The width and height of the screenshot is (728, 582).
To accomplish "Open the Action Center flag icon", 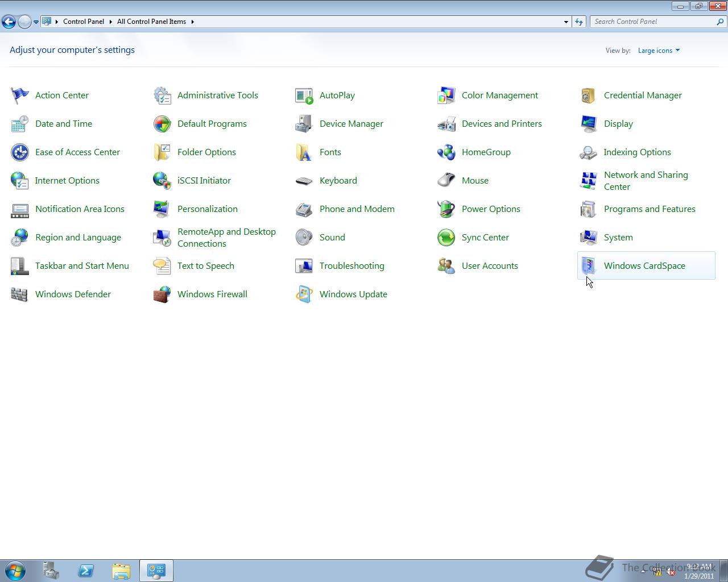I will [20, 95].
